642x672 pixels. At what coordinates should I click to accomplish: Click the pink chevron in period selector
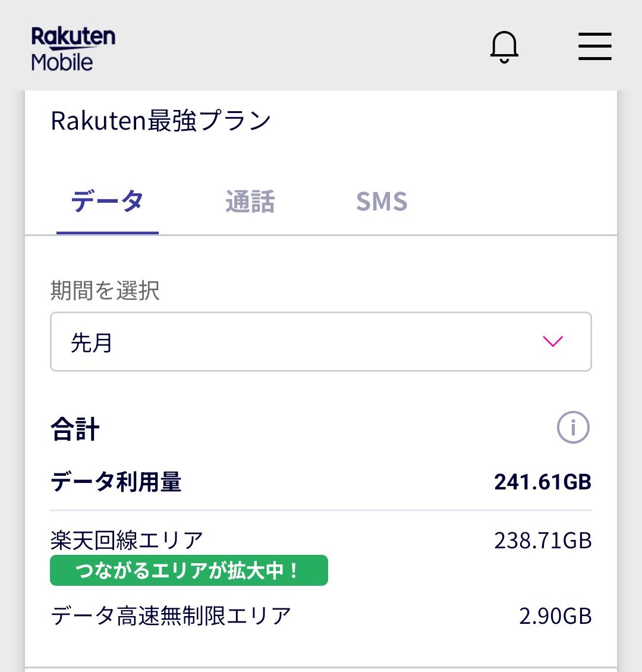click(x=553, y=341)
